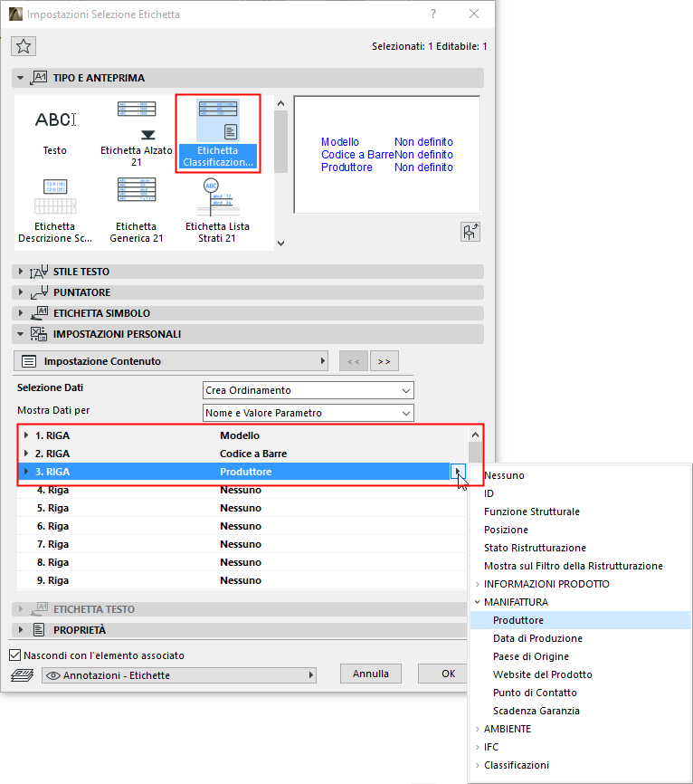Select Etichetta Lista Strati 21 type

click(x=217, y=211)
